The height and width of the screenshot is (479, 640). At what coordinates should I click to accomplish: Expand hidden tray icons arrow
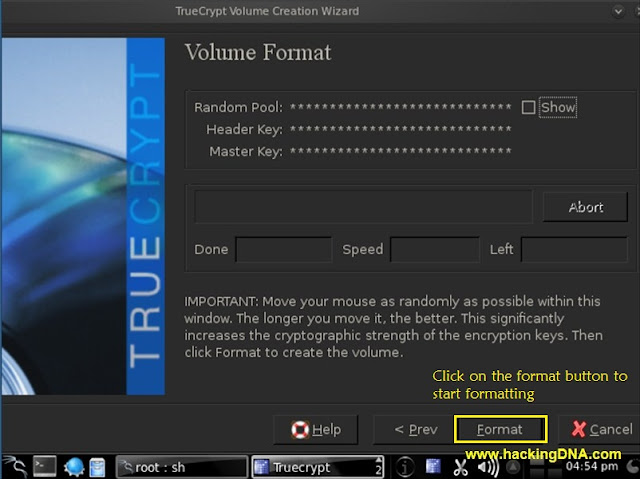pyautogui.click(x=513, y=467)
